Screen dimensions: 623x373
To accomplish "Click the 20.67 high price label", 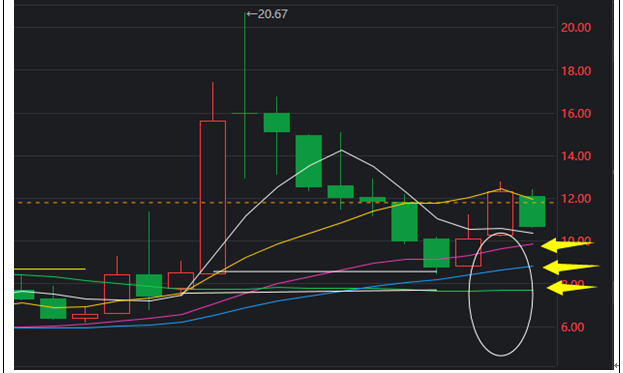I will (x=267, y=14).
